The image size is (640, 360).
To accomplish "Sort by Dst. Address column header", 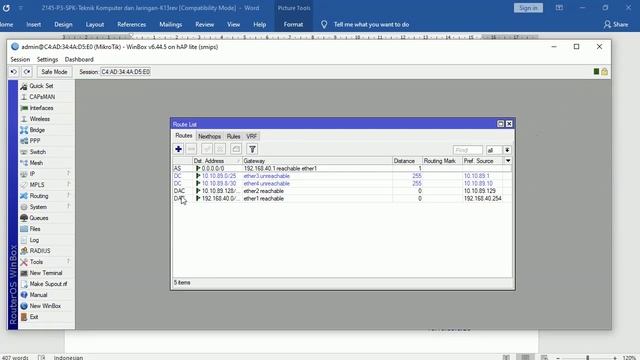I will point(218,161).
